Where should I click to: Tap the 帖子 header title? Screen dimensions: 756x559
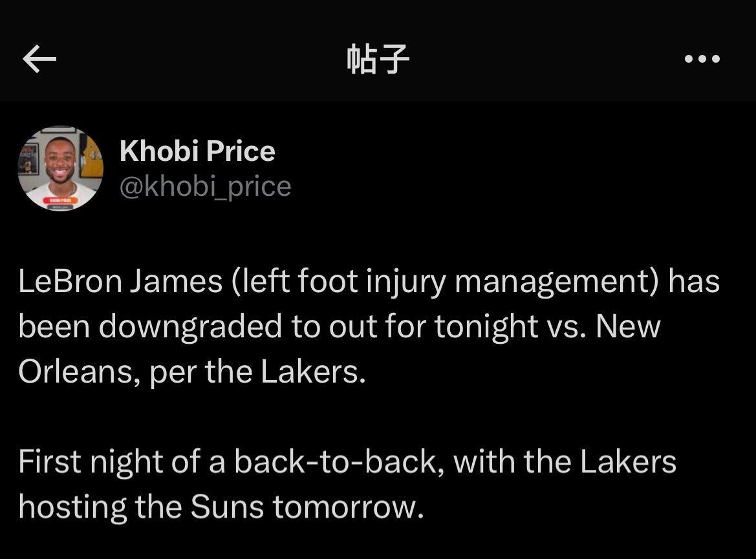[378, 60]
